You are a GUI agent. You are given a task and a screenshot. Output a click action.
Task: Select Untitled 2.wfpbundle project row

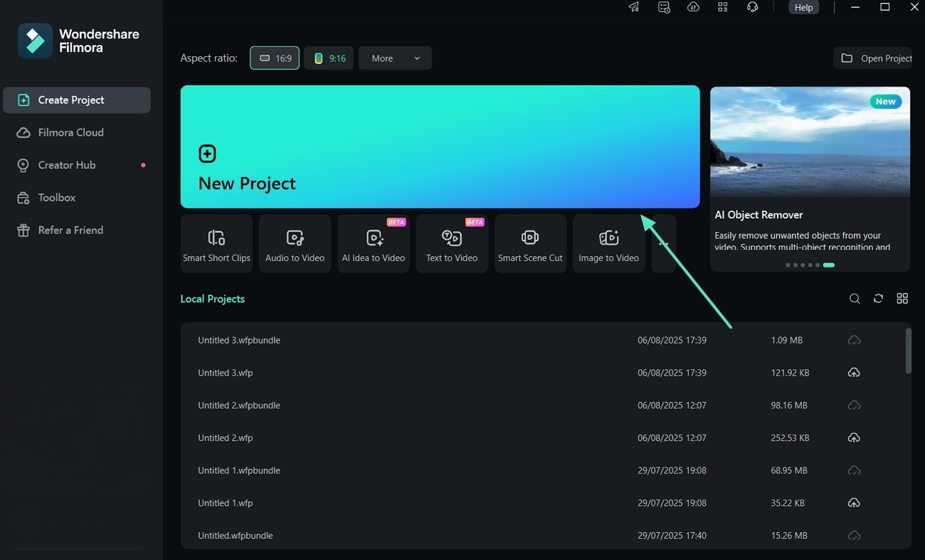point(542,406)
